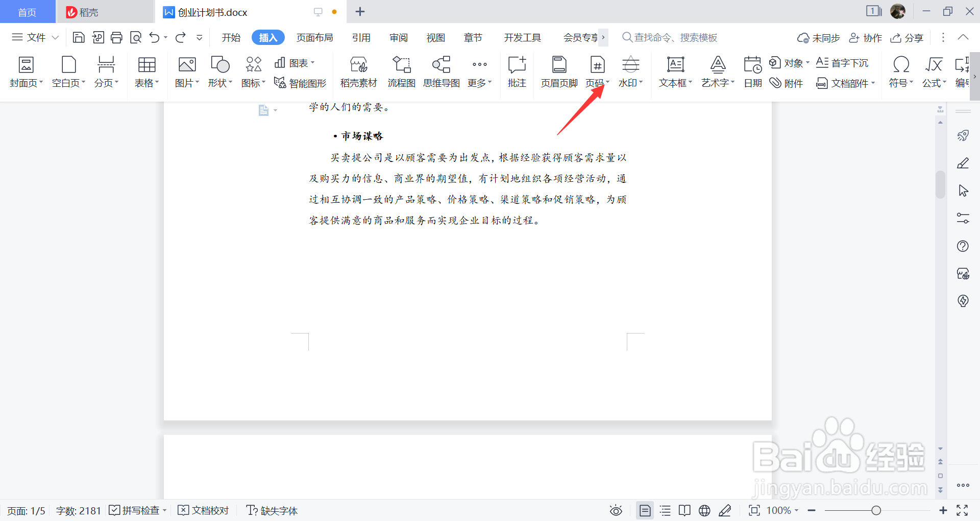Open the 审阅 review tab

click(399, 37)
